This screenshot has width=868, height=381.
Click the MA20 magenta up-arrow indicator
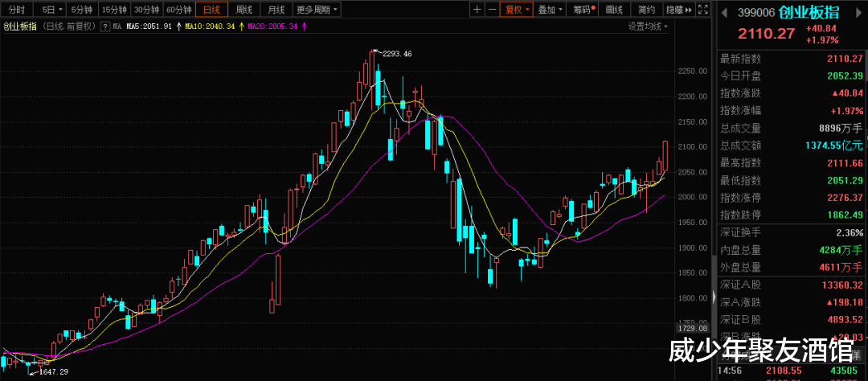pyautogui.click(x=304, y=26)
